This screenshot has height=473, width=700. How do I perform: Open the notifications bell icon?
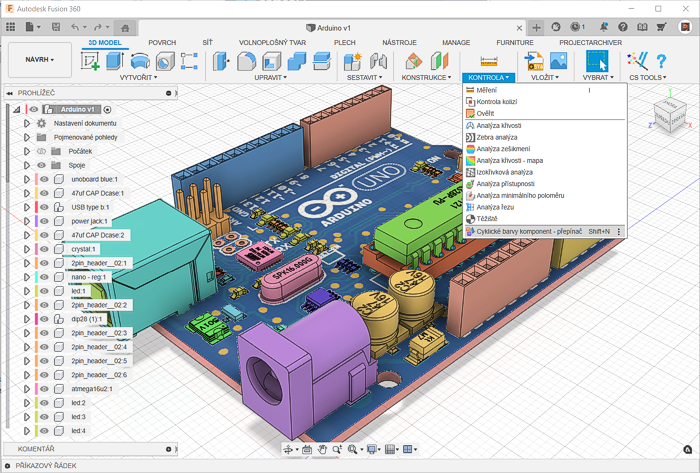604,27
